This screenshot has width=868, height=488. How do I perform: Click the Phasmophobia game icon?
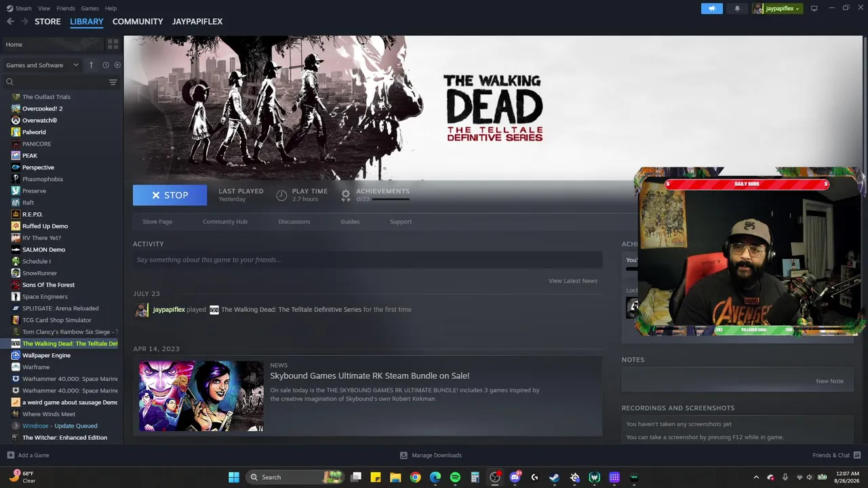pyautogui.click(x=16, y=179)
